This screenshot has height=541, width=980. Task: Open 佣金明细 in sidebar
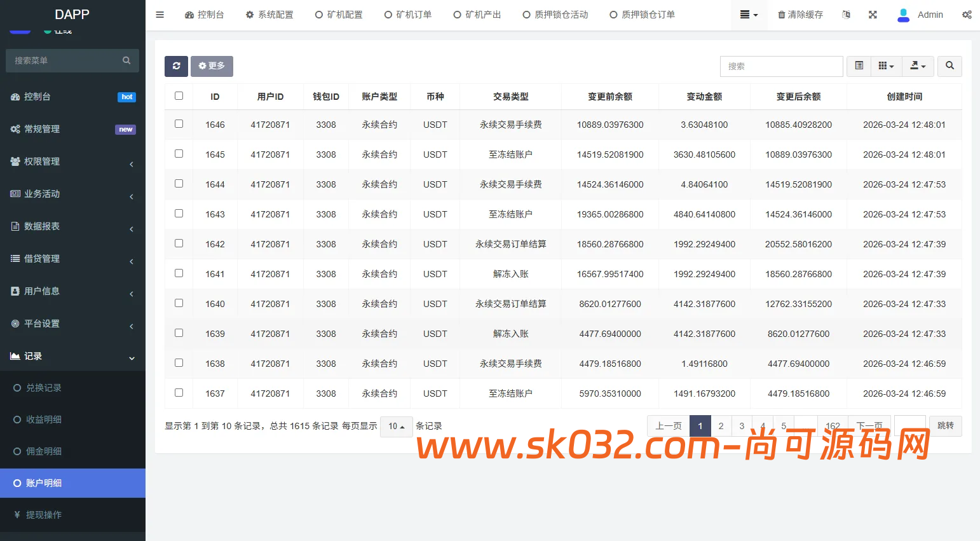pyautogui.click(x=72, y=451)
